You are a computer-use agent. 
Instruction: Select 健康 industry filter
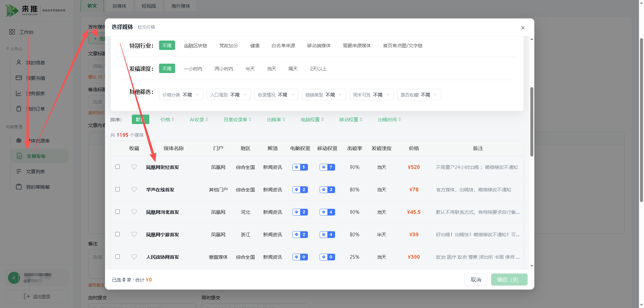pyautogui.click(x=255, y=46)
